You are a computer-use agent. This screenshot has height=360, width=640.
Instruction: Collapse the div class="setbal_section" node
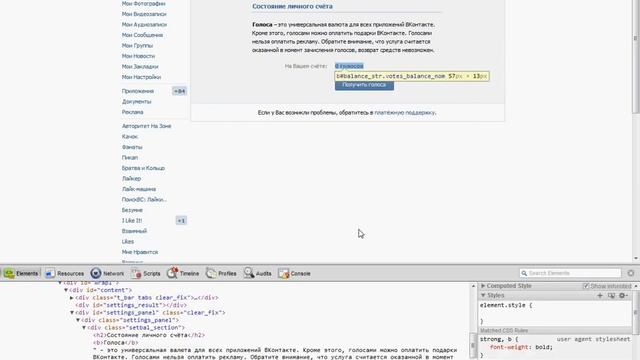point(84,327)
